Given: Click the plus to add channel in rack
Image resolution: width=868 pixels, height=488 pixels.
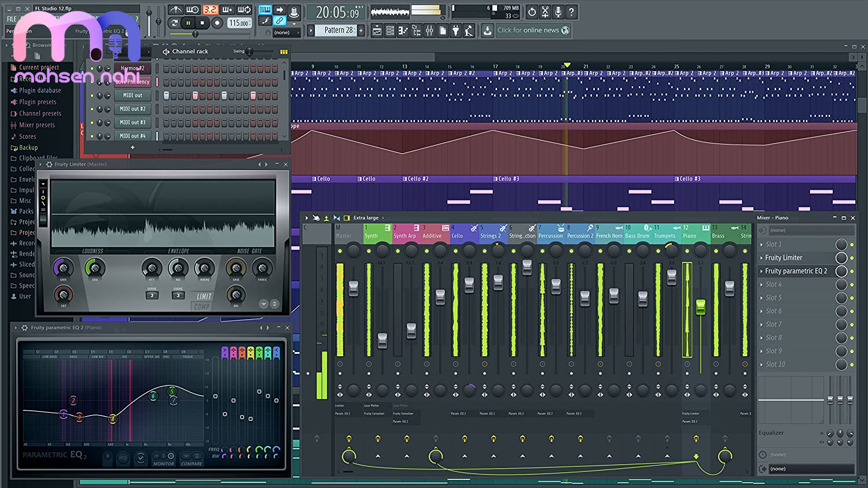Looking at the screenshot, I should 133,147.
